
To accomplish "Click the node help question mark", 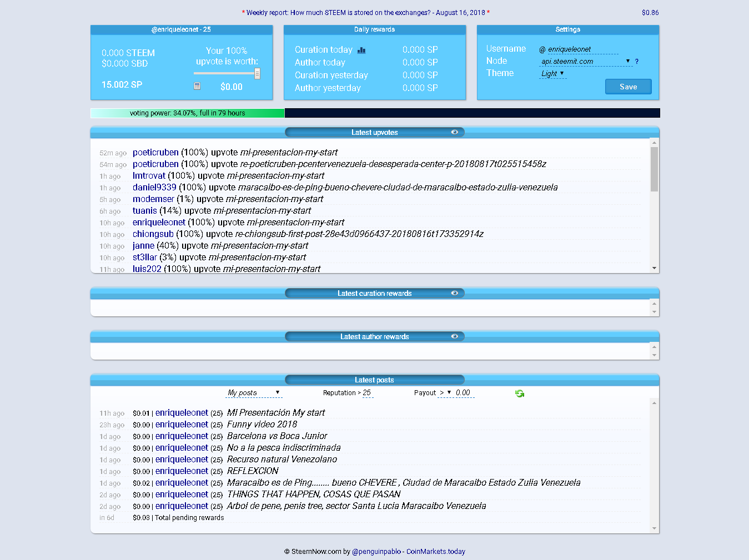I will 637,62.
